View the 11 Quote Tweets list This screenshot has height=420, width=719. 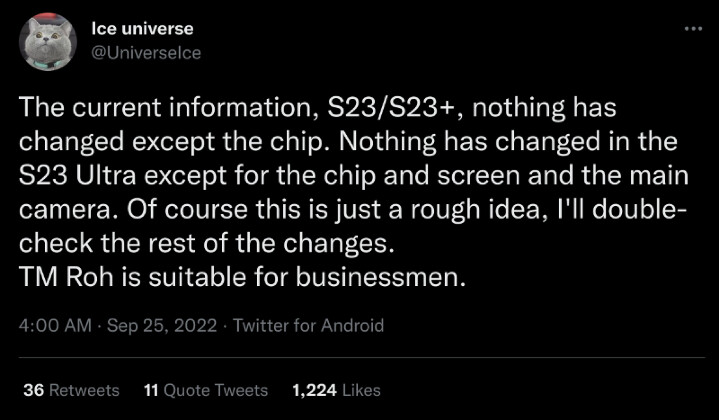pyautogui.click(x=205, y=390)
